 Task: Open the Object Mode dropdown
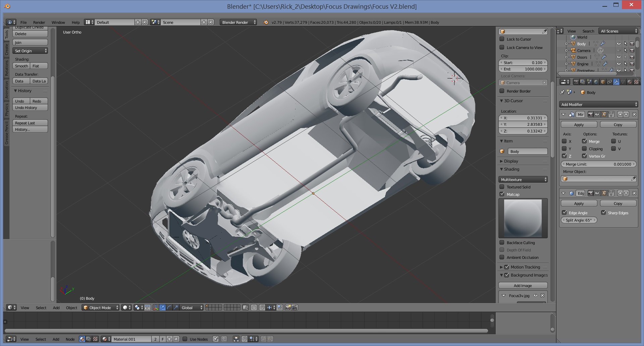(101, 307)
